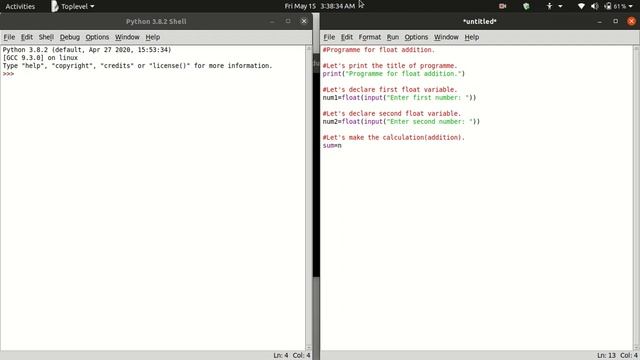Open Help menu in untitled editor window

coord(472,37)
